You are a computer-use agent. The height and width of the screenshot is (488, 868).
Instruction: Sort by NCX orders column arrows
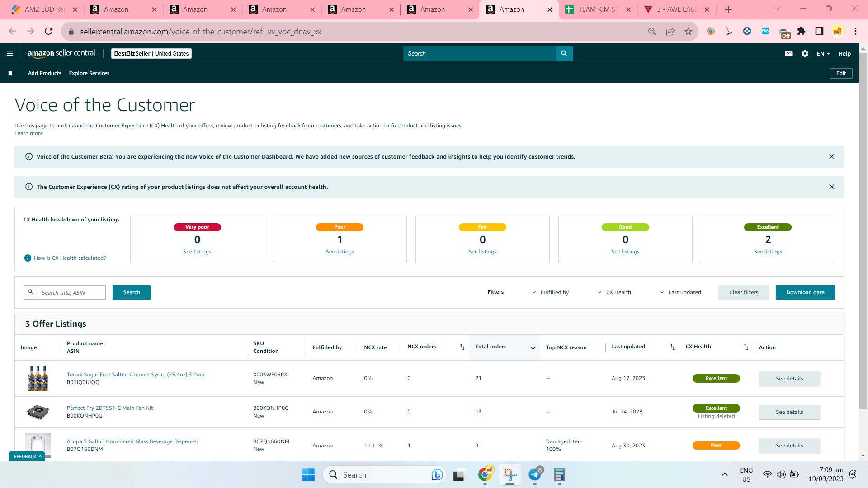pos(462,347)
